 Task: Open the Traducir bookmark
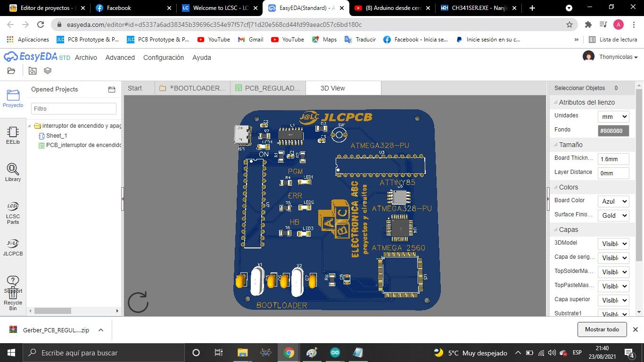click(x=360, y=40)
